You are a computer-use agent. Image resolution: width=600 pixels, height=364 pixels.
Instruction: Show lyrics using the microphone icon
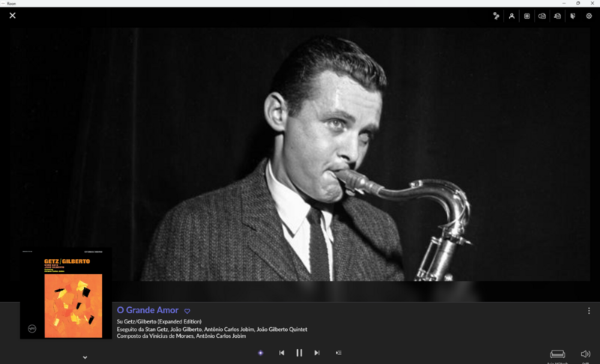496,16
